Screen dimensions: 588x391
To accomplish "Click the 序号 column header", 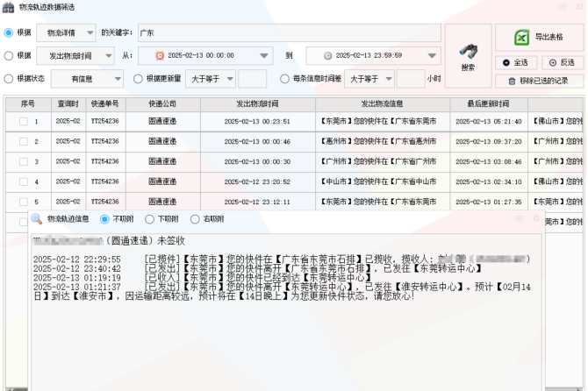I will [x=28, y=104].
